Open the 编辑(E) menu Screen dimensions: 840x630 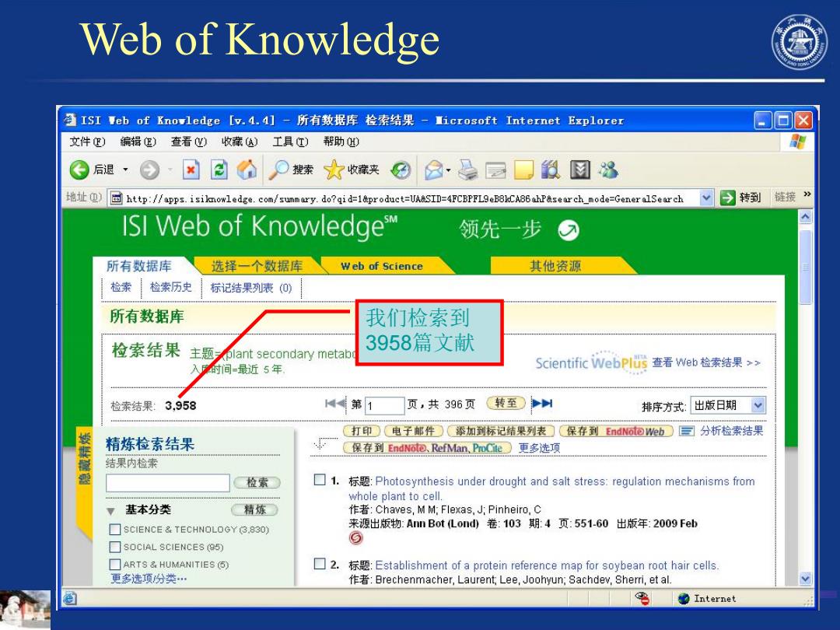[138, 142]
